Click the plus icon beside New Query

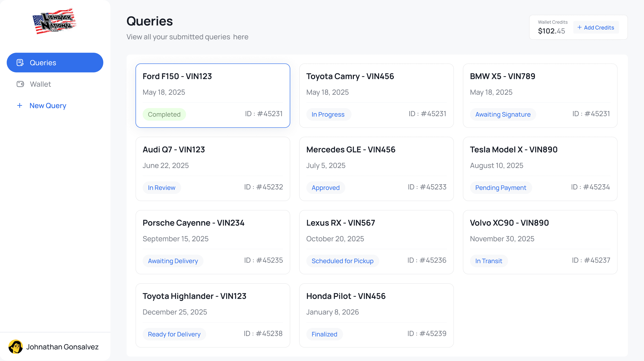pyautogui.click(x=19, y=106)
